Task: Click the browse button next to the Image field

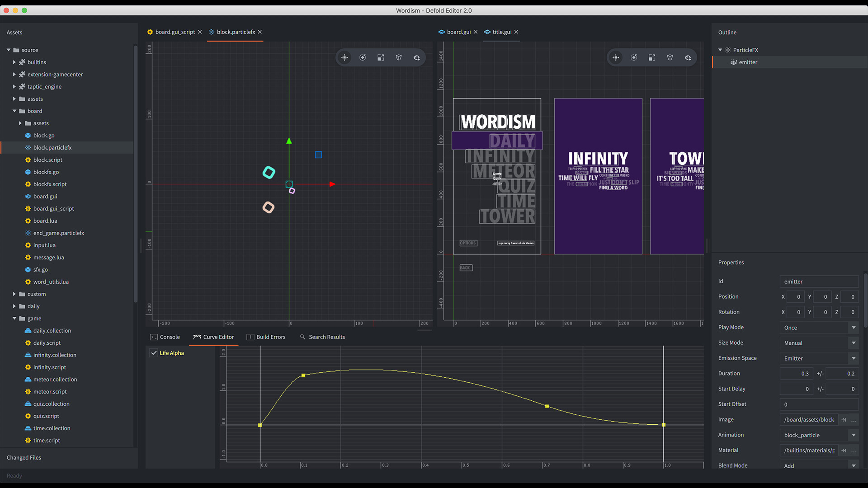Action: (854, 420)
